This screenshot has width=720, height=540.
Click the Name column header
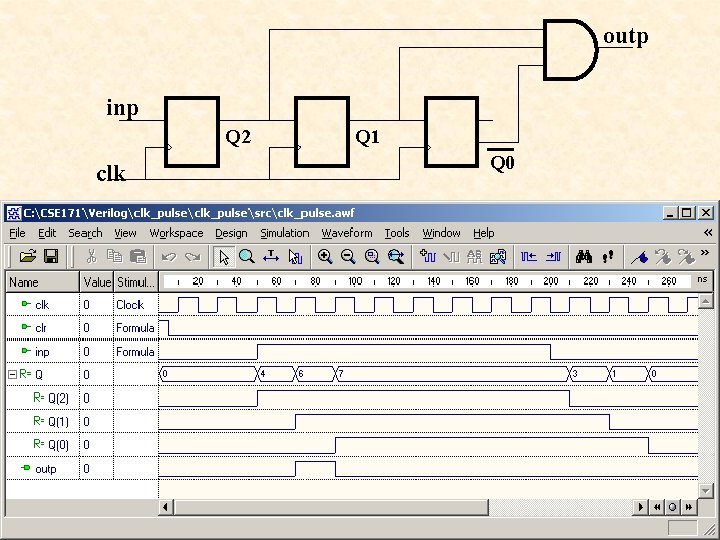43,282
